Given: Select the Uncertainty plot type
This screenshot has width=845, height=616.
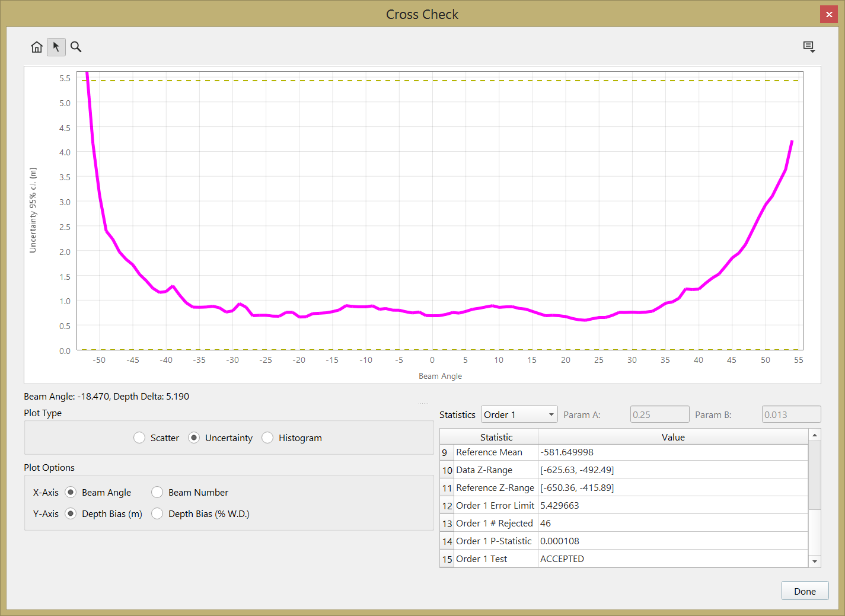Looking at the screenshot, I should coord(194,438).
